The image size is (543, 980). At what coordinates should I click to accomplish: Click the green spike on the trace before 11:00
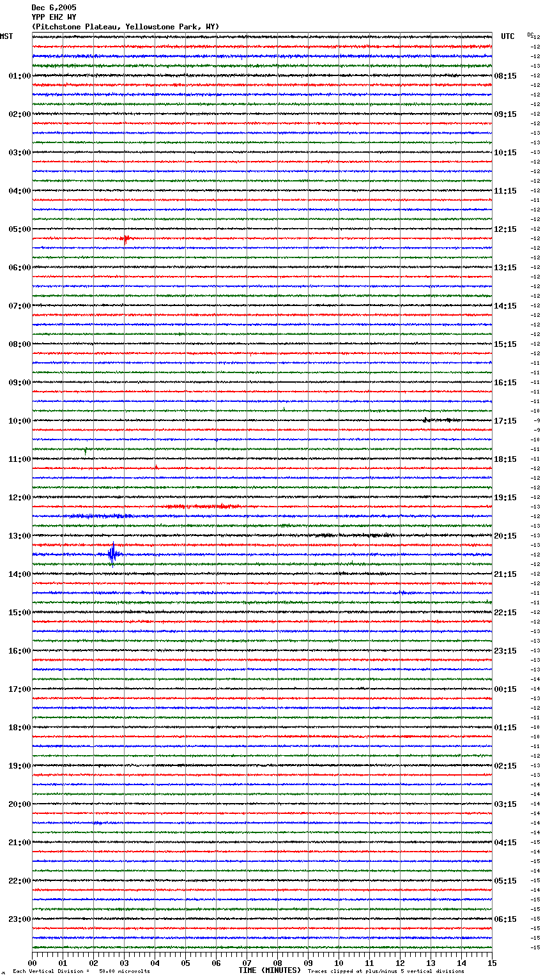[86, 450]
